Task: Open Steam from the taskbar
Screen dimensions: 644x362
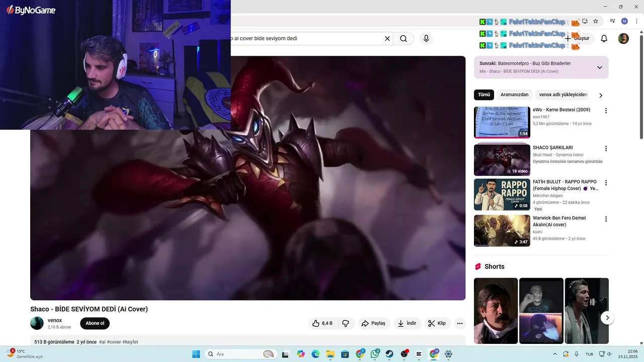Action: [389, 354]
